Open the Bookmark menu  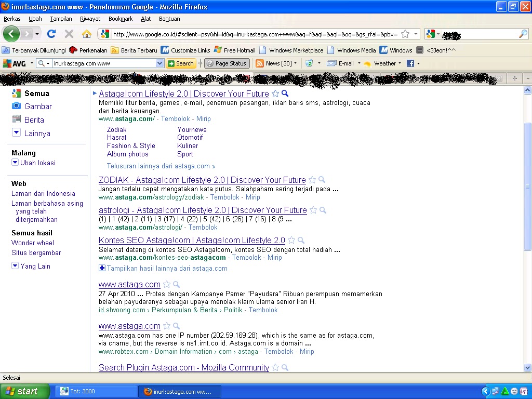[x=121, y=19]
